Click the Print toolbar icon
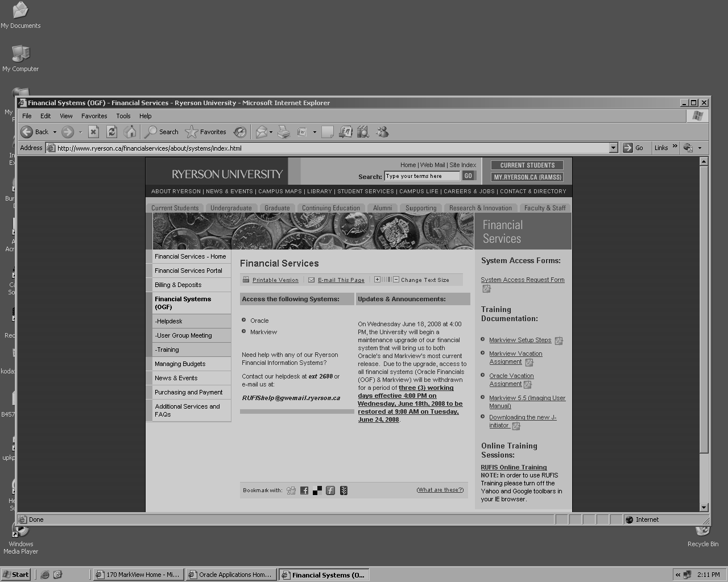 [x=284, y=132]
